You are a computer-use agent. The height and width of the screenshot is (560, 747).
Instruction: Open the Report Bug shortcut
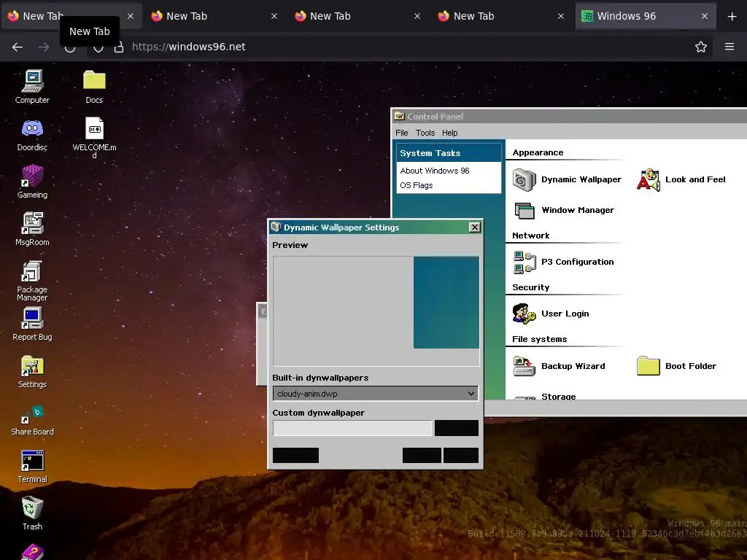point(32,324)
